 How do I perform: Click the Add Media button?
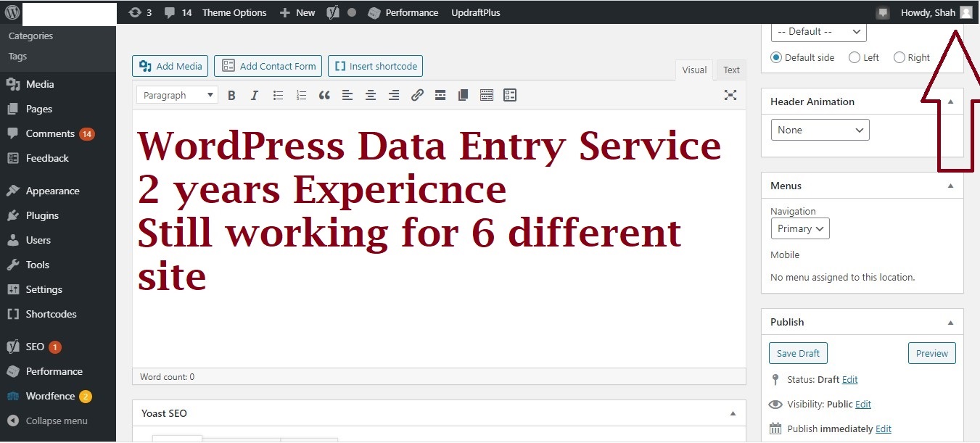tap(170, 66)
